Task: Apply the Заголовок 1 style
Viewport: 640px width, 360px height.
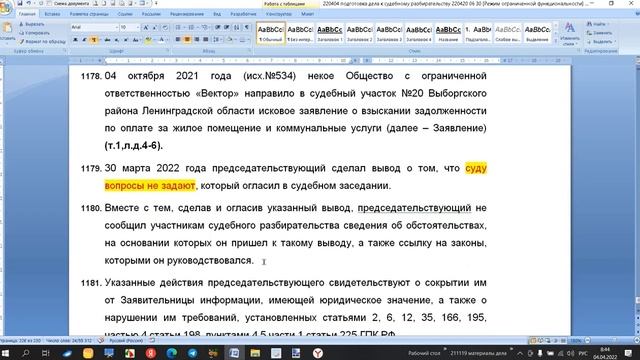Action: [x=329, y=33]
